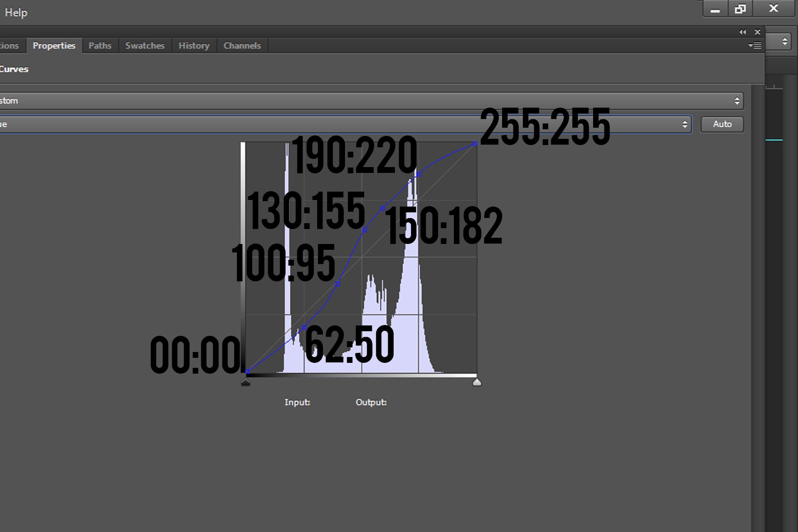The height and width of the screenshot is (532, 798).
Task: Open the Help menu
Action: click(x=16, y=12)
